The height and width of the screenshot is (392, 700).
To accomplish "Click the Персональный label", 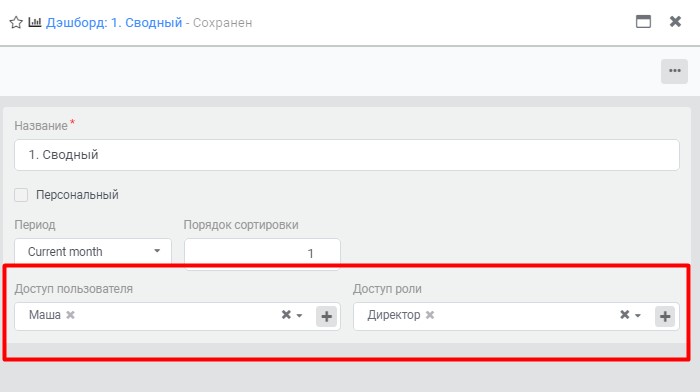I will [77, 195].
